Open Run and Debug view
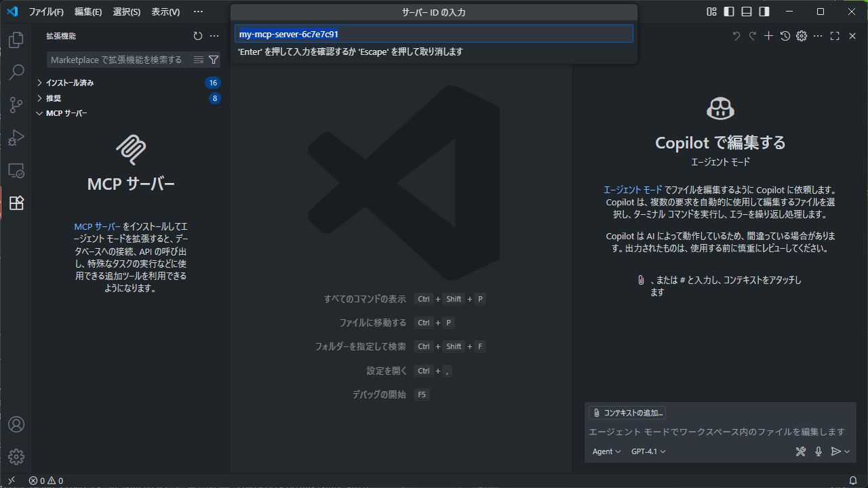This screenshot has height=488, width=868. click(x=16, y=138)
